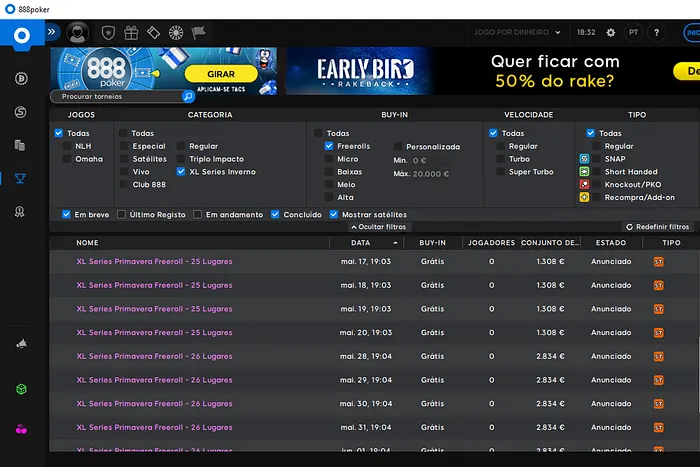Image resolution: width=700 pixels, height=467 pixels.
Task: Open the gift box promotions icon
Action: 131,33
